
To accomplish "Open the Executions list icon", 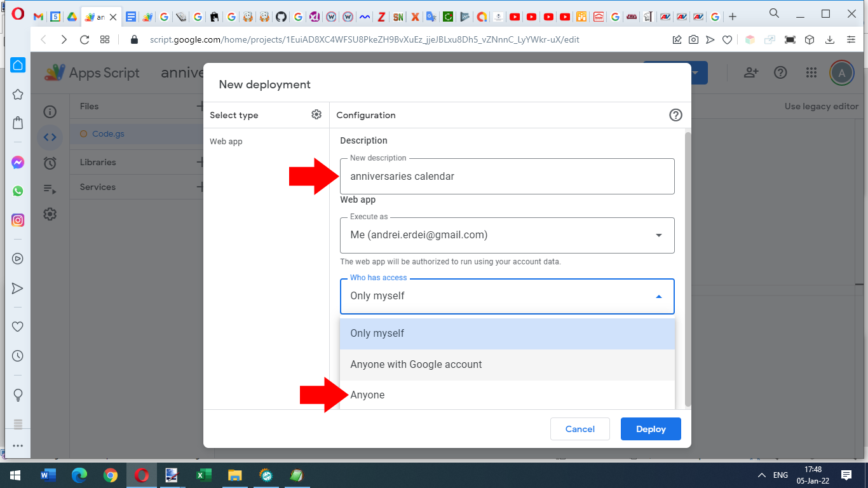I will [x=50, y=189].
